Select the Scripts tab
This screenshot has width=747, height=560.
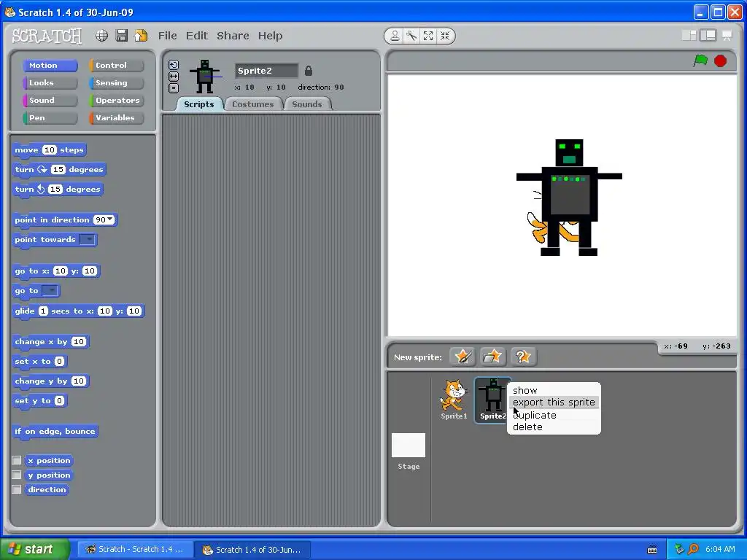(x=199, y=104)
